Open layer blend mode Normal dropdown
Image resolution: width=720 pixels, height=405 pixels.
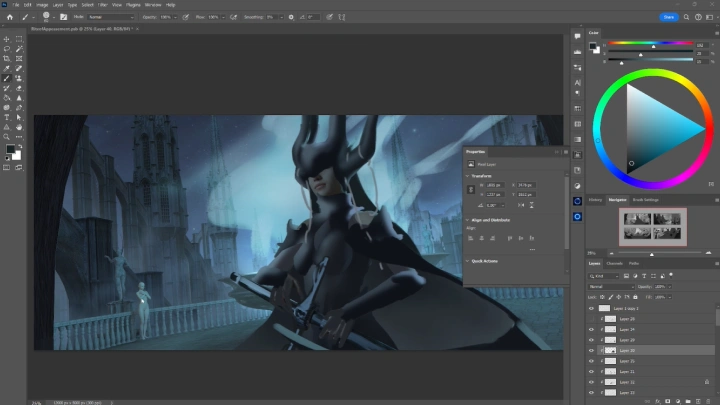click(611, 287)
